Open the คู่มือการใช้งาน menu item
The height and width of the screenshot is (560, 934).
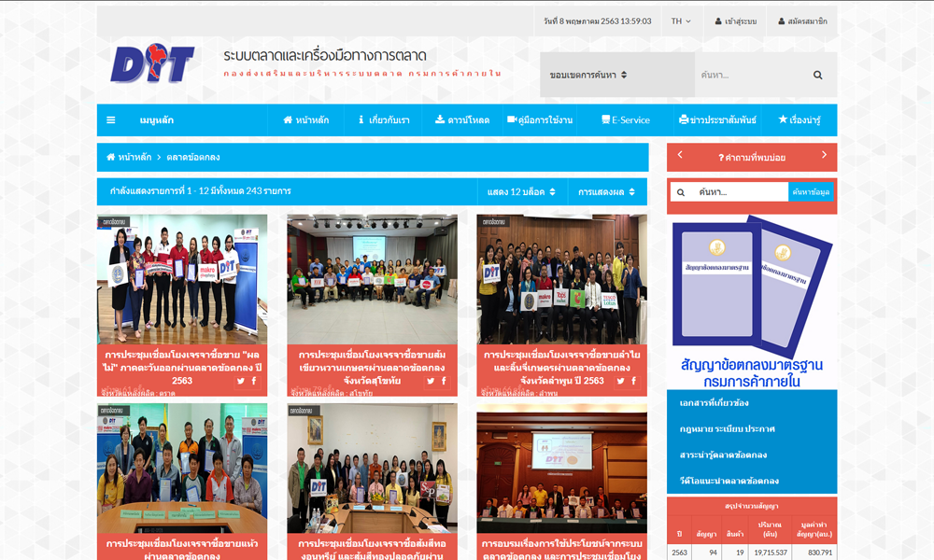pyautogui.click(x=540, y=119)
